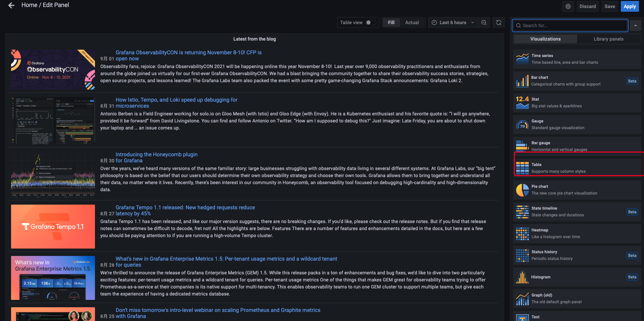Click the Beta badge on State timeline

click(x=632, y=212)
